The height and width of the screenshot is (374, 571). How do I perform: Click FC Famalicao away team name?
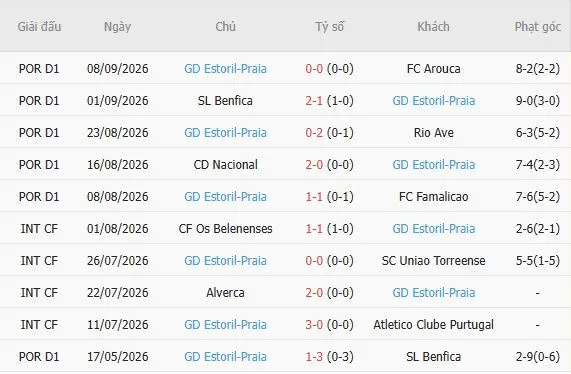[x=433, y=197]
